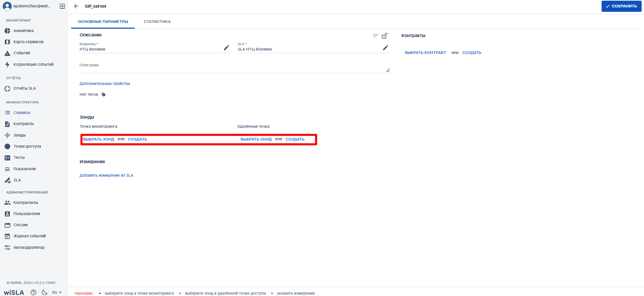Viewport: 644px width, 296px height.
Task: Click the text lines icon in Описание header
Action: click(x=376, y=36)
